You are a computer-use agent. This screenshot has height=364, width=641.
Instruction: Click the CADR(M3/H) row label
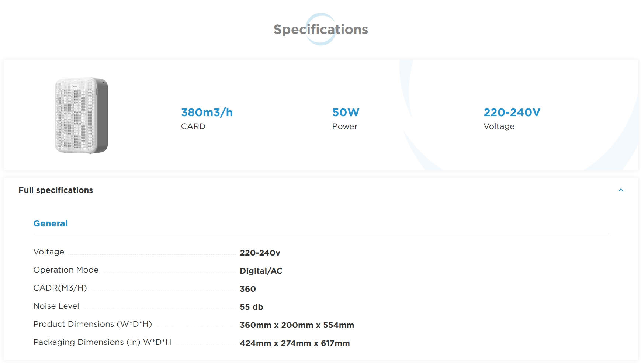pyautogui.click(x=60, y=288)
